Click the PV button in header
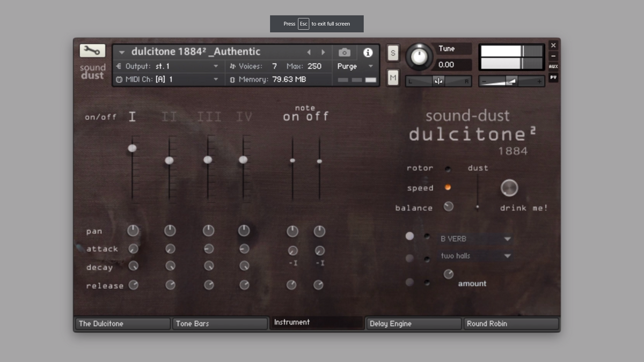Viewport: 644px width, 362px height. click(553, 77)
